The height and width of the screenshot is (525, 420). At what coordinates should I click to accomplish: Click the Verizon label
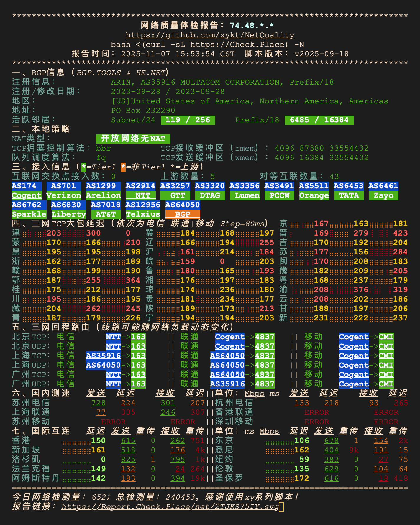click(64, 195)
